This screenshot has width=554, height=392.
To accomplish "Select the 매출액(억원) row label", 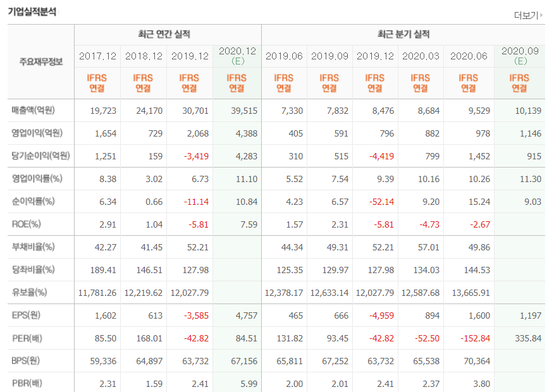I will pos(34,110).
